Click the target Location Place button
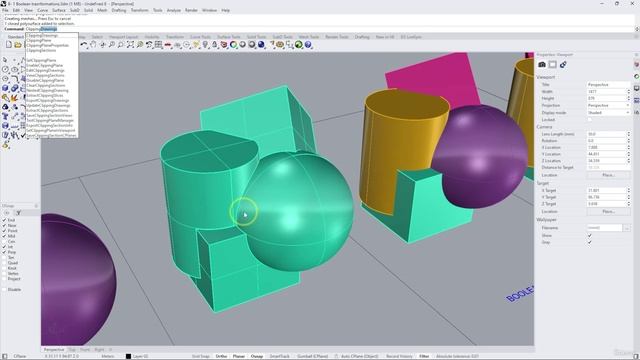Image resolution: width=640 pixels, height=360 pixels. point(608,211)
